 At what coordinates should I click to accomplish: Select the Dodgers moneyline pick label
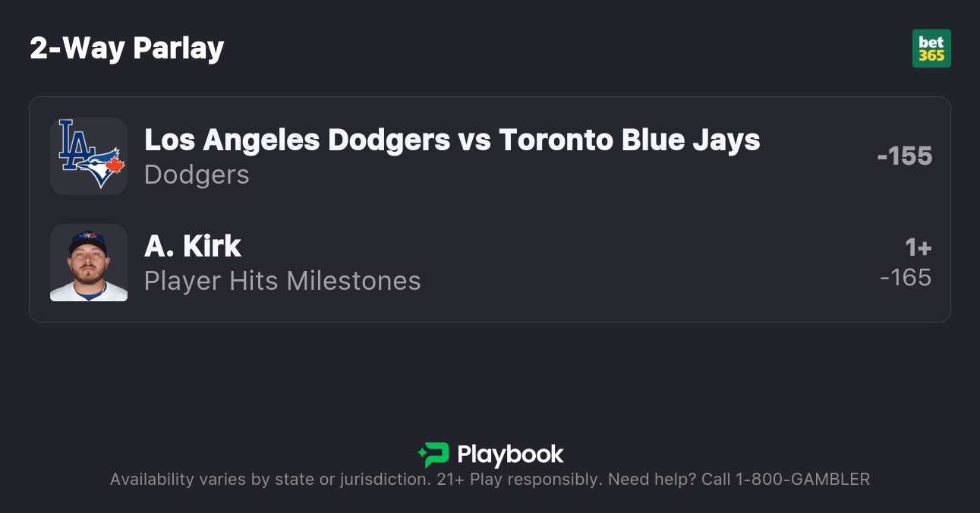(197, 175)
